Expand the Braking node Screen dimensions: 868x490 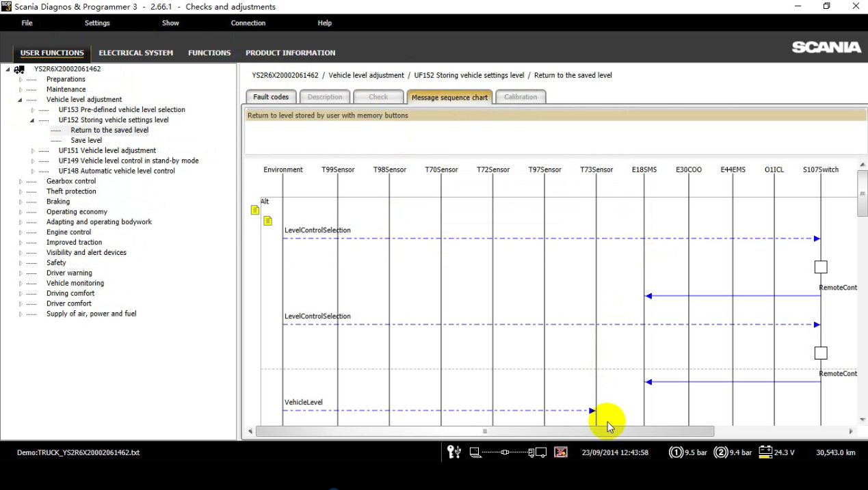point(21,202)
